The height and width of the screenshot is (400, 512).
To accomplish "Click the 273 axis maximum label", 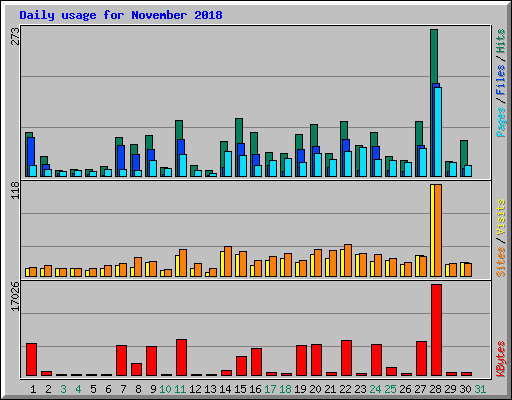I will pyautogui.click(x=15, y=36).
